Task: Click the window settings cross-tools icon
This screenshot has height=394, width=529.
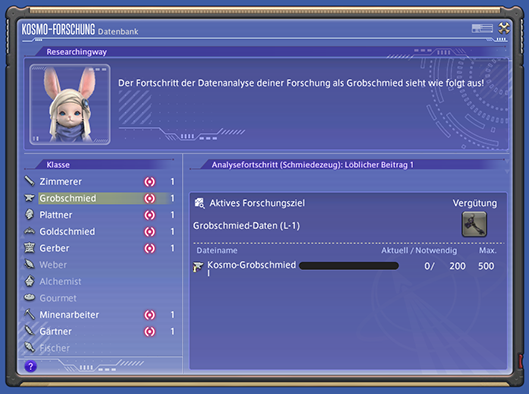Action: (504, 28)
